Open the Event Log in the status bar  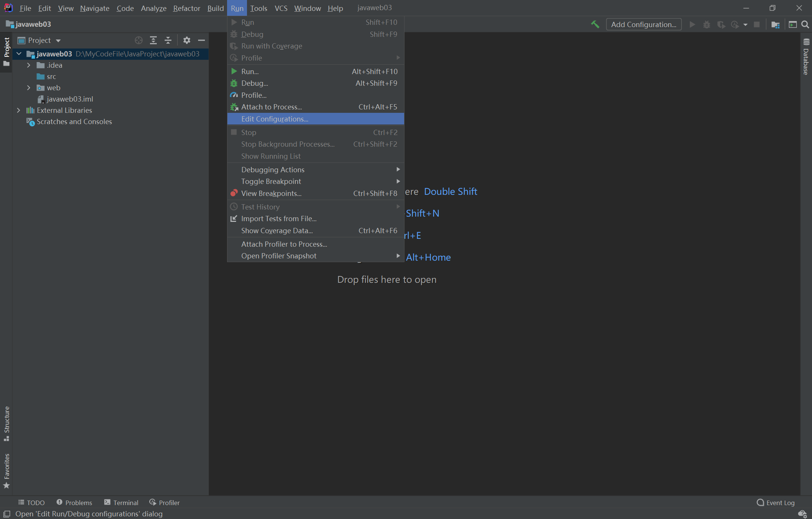776,502
